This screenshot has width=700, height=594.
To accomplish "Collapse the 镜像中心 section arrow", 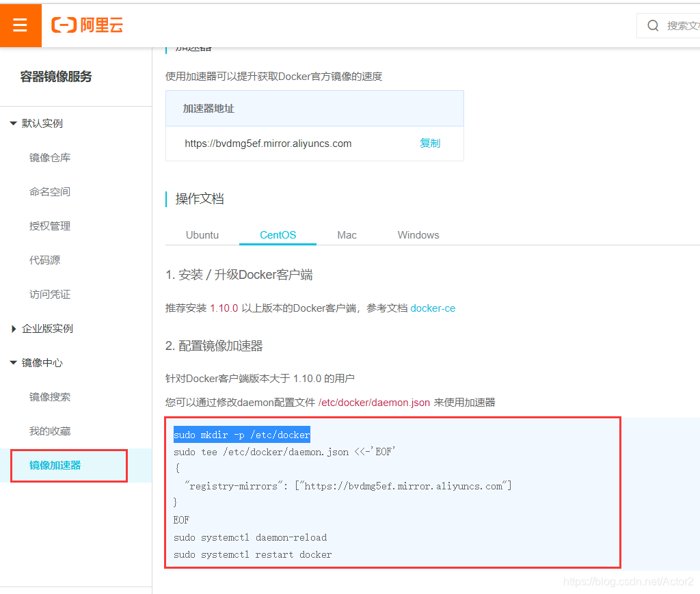I will tap(14, 363).
